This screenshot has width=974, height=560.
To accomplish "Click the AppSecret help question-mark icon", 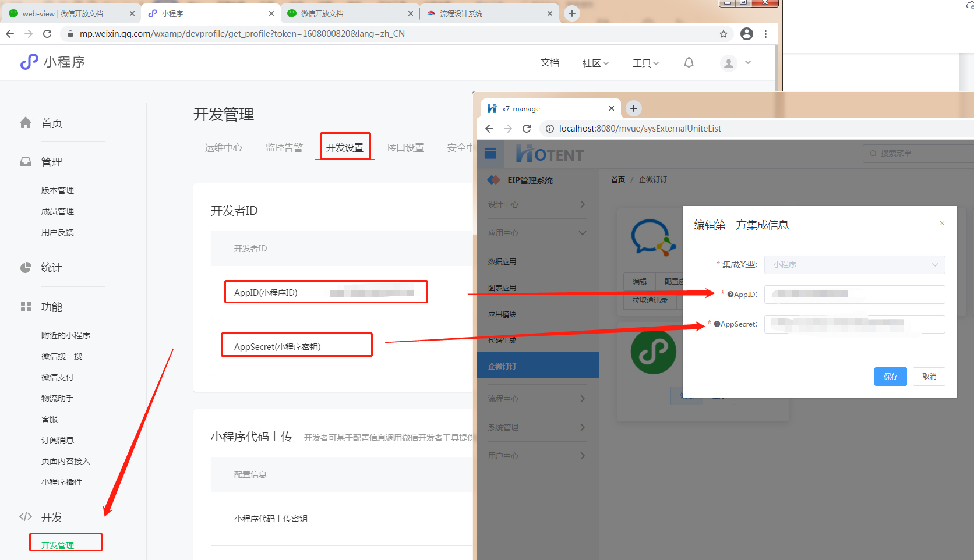I will (x=717, y=324).
